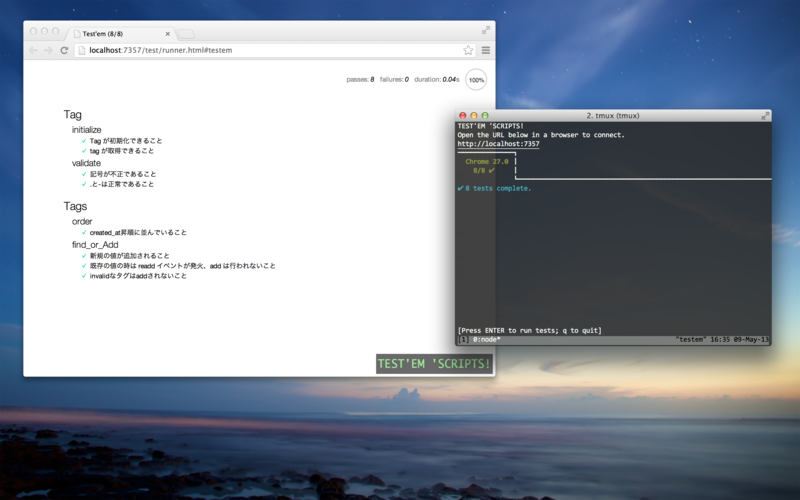Open the Tags suite heading
800x500 pixels.
click(x=75, y=206)
